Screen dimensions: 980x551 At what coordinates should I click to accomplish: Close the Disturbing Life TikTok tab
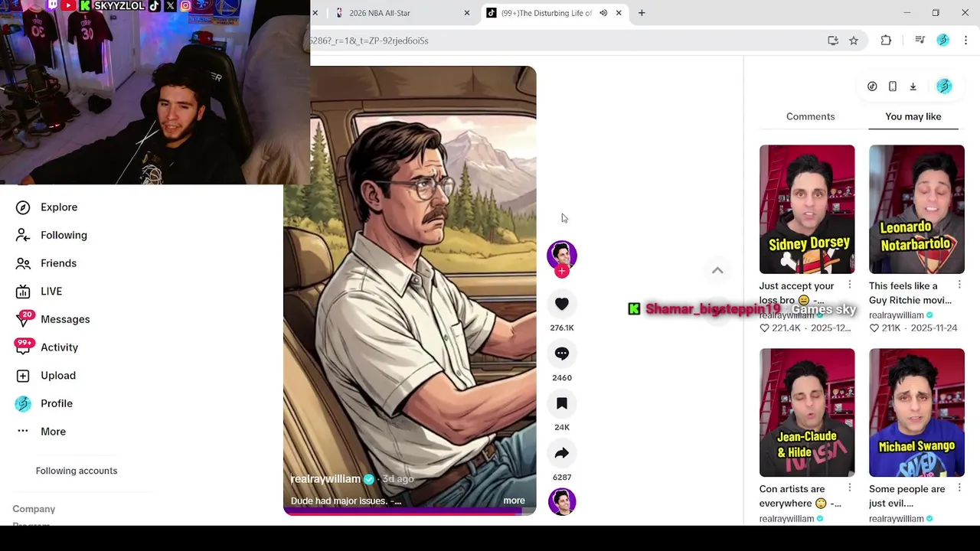[619, 13]
